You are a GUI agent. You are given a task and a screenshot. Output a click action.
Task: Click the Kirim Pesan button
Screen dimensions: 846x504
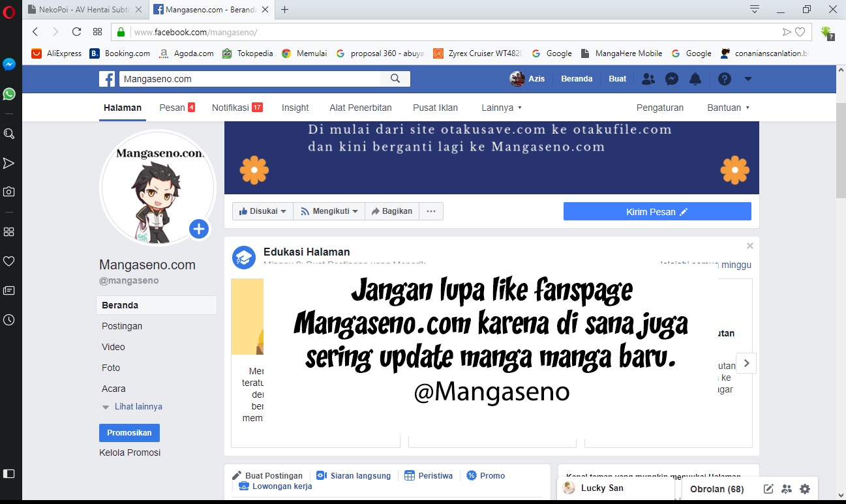[657, 211]
